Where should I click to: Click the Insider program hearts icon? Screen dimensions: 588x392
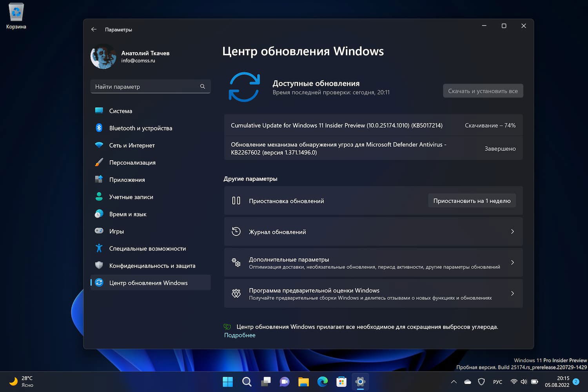tap(236, 294)
